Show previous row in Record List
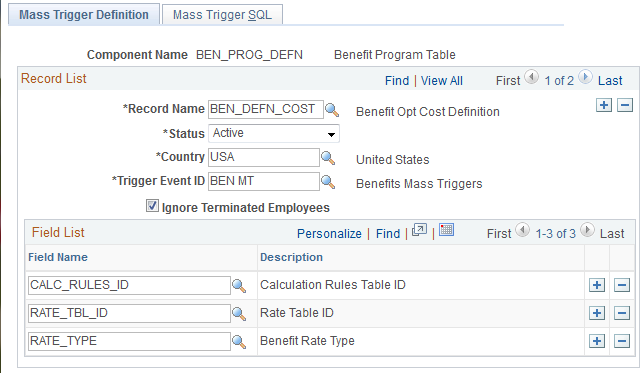The height and width of the screenshot is (373, 644). (532, 77)
